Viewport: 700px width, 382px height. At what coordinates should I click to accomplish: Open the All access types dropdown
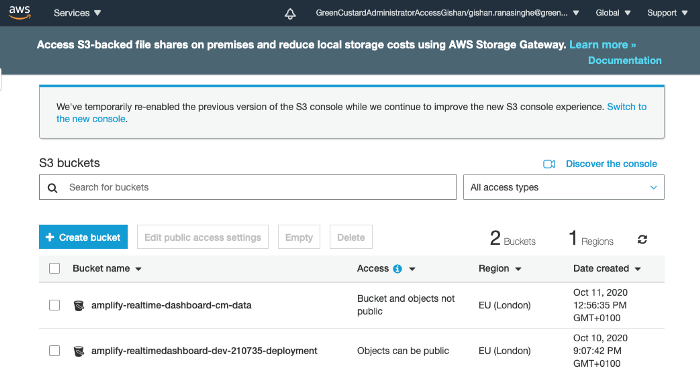coord(563,187)
